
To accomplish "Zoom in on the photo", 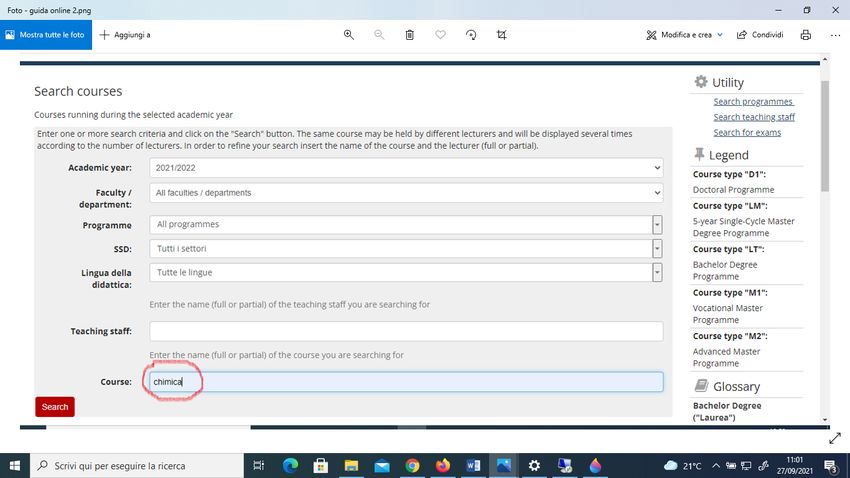I will tap(349, 35).
